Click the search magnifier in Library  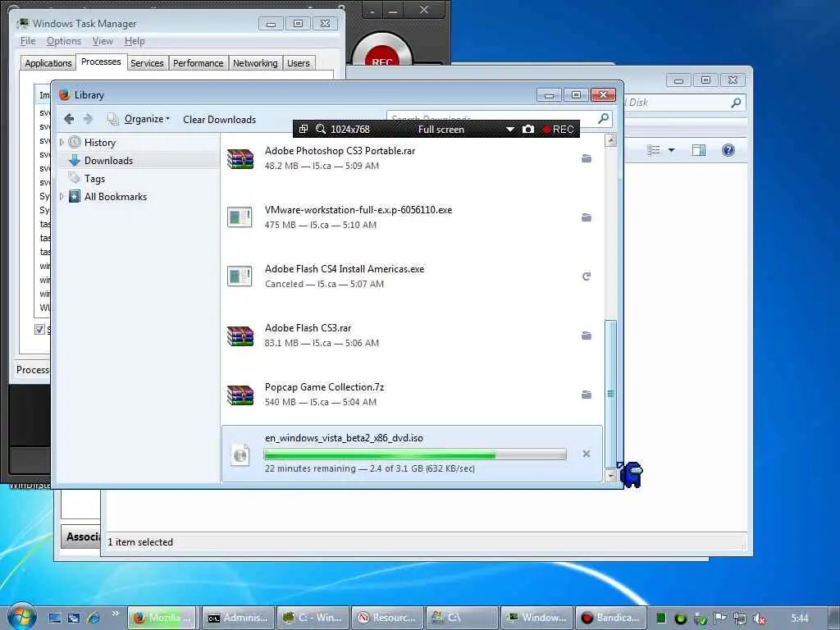tap(603, 118)
